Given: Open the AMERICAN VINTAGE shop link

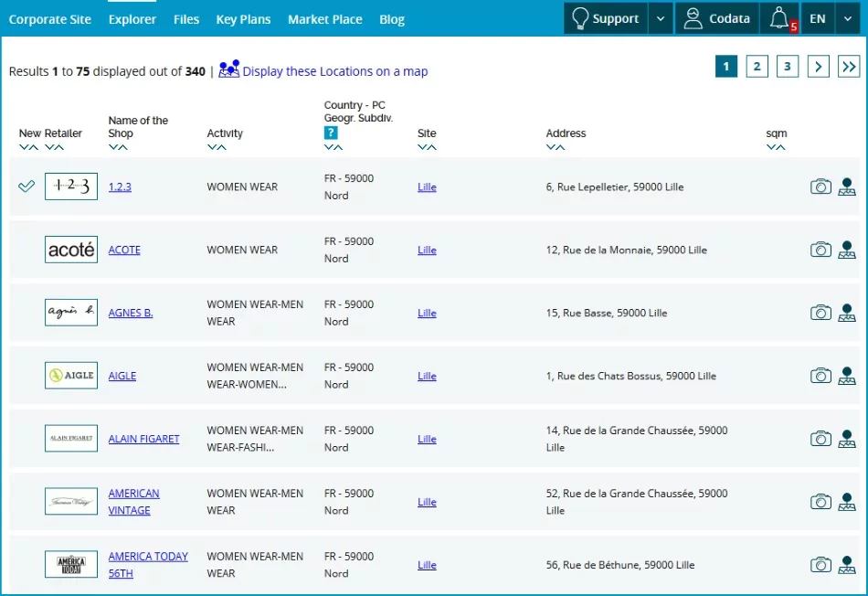Looking at the screenshot, I should (x=134, y=502).
